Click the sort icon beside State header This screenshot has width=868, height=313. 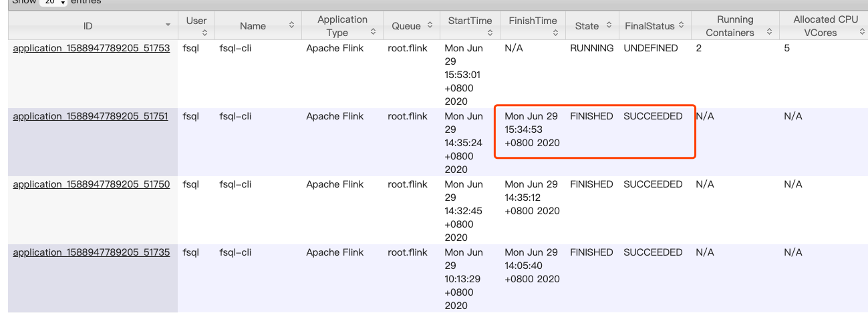coord(609,25)
